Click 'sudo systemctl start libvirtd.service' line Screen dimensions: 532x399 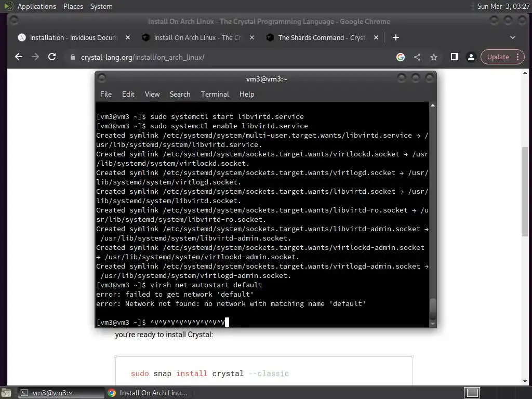200,117
